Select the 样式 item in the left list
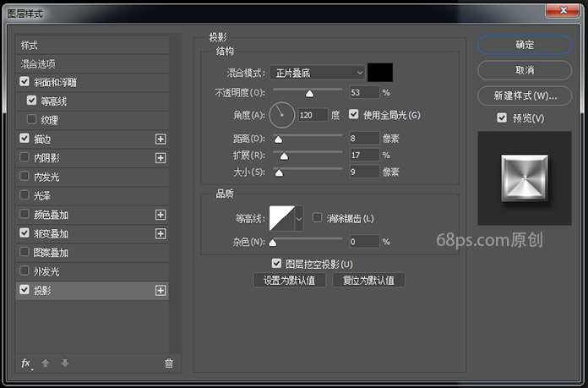Image resolution: width=588 pixels, height=388 pixels. pyautogui.click(x=92, y=46)
